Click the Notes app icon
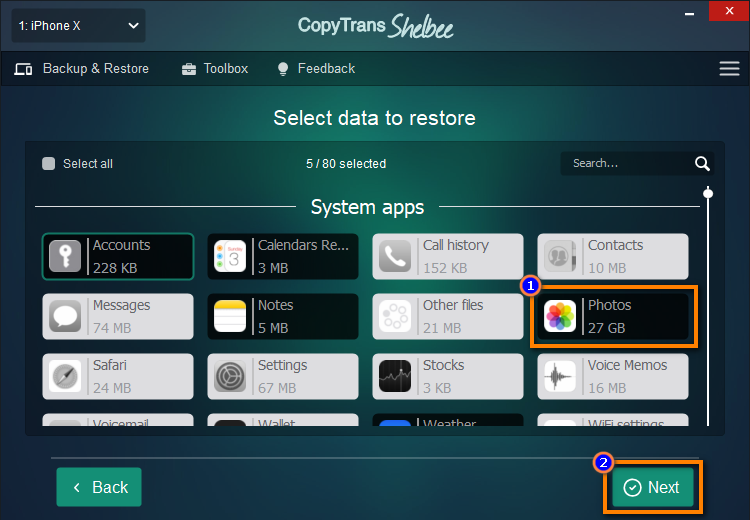 coord(230,316)
